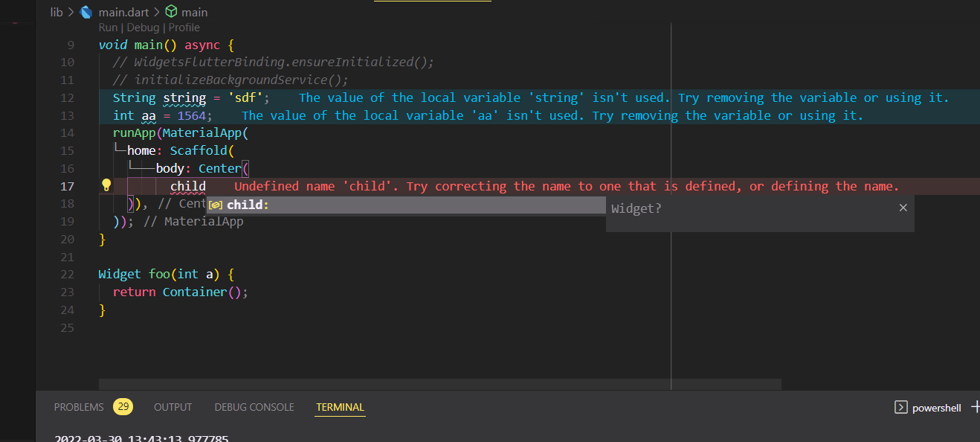This screenshot has width=980, height=442.
Task: Click the Run code lens link
Action: click(x=109, y=28)
